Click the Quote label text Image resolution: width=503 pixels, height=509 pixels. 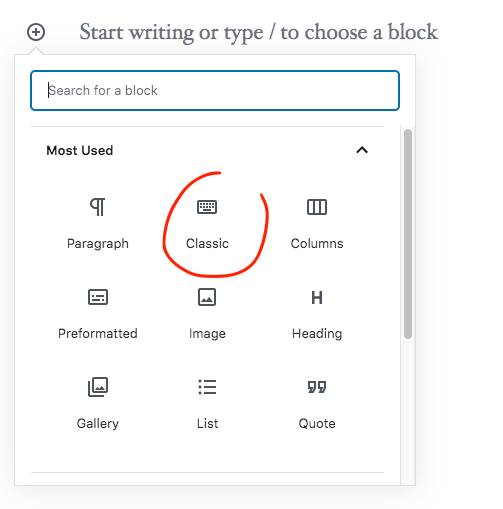click(317, 424)
